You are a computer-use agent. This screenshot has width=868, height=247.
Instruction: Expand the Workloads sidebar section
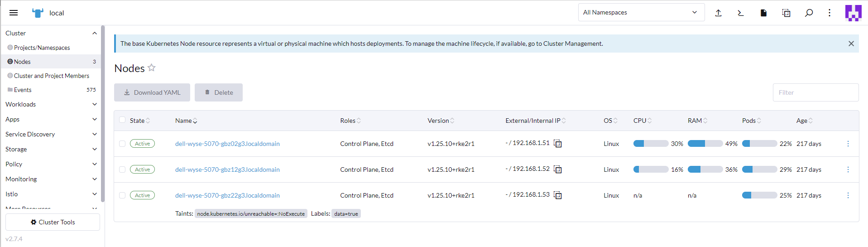[51, 104]
